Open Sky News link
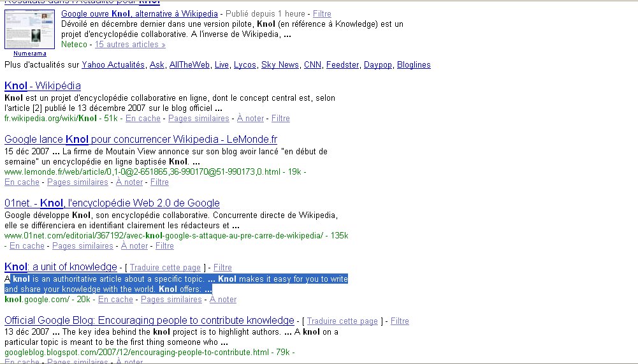 click(280, 65)
